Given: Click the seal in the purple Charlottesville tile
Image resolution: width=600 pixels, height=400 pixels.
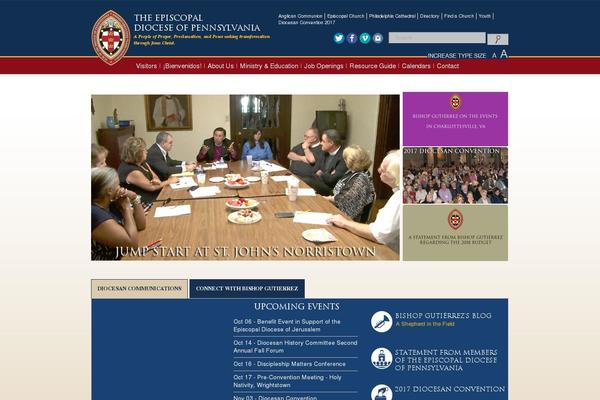Looking at the screenshot, I should click(x=455, y=102).
